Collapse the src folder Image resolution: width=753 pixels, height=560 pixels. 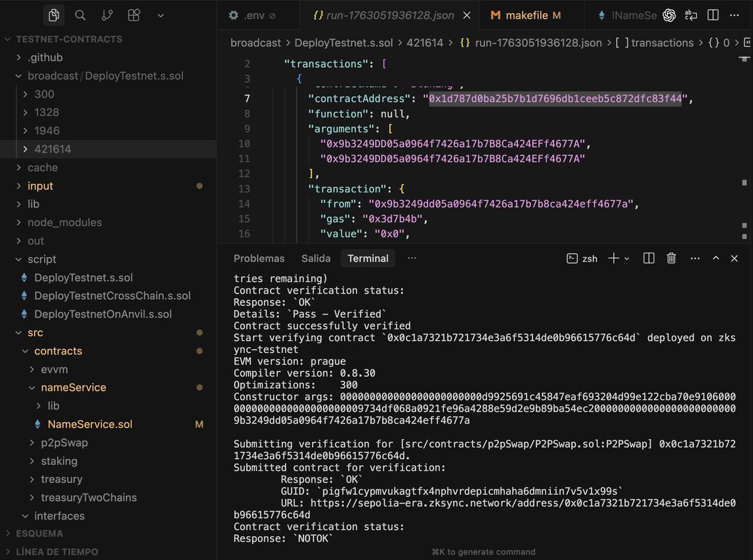108,332
